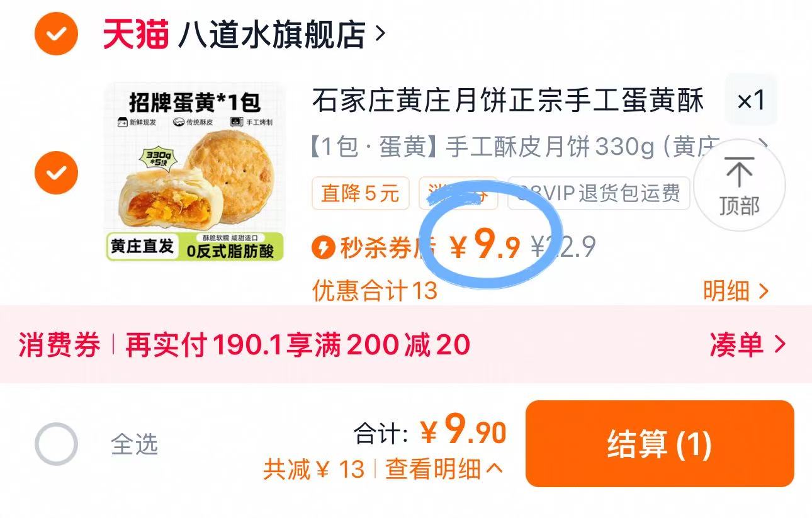Select the 全选 radio circle

pyautogui.click(x=56, y=444)
